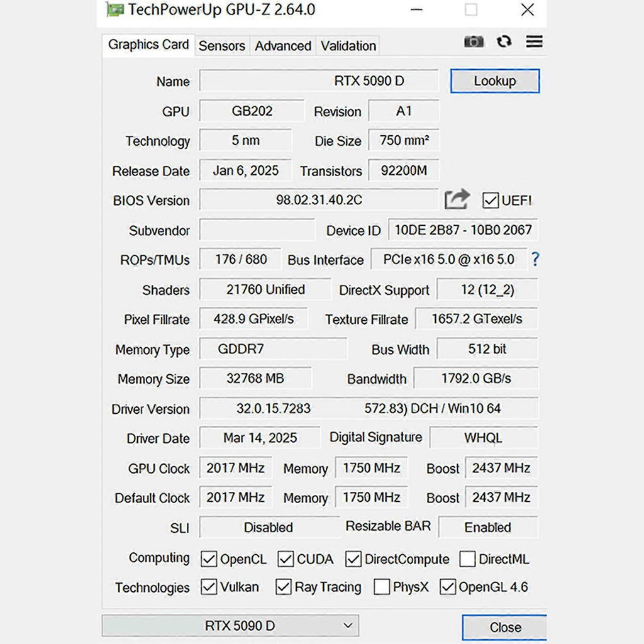Click the BIOS export share icon
The height and width of the screenshot is (644, 644).
pos(457,199)
